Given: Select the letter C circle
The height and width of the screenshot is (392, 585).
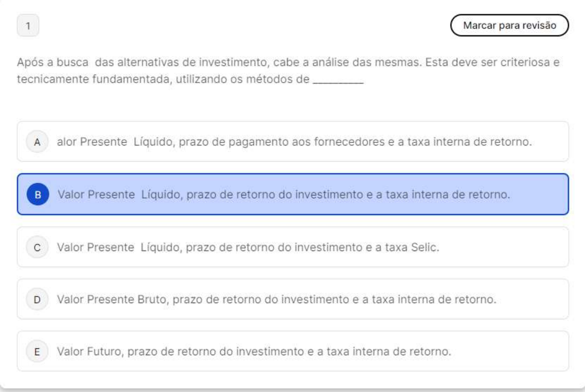Looking at the screenshot, I should [37, 247].
